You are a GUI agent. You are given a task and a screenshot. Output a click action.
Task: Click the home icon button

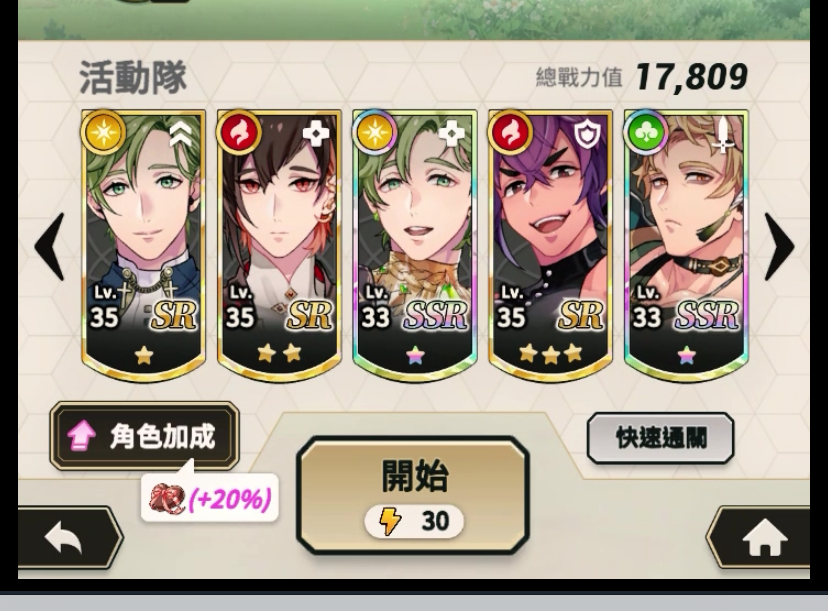tap(764, 538)
